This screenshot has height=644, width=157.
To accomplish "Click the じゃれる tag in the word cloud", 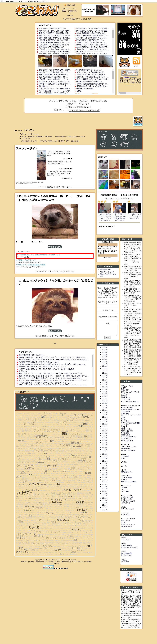I will (34, 527).
